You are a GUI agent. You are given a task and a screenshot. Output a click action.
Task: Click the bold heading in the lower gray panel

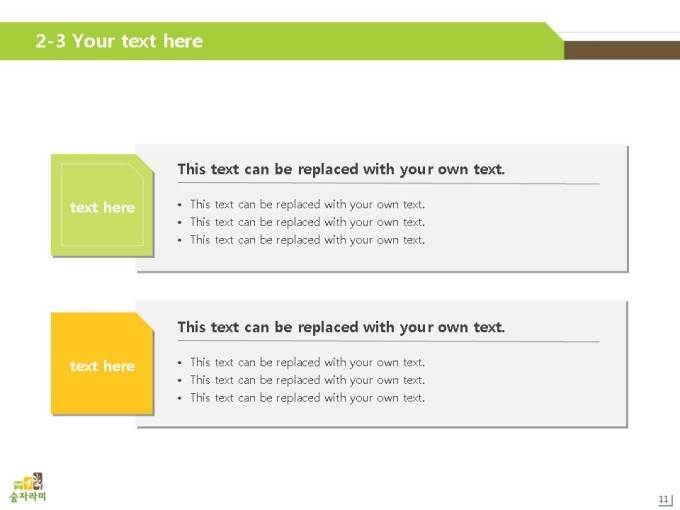341,327
